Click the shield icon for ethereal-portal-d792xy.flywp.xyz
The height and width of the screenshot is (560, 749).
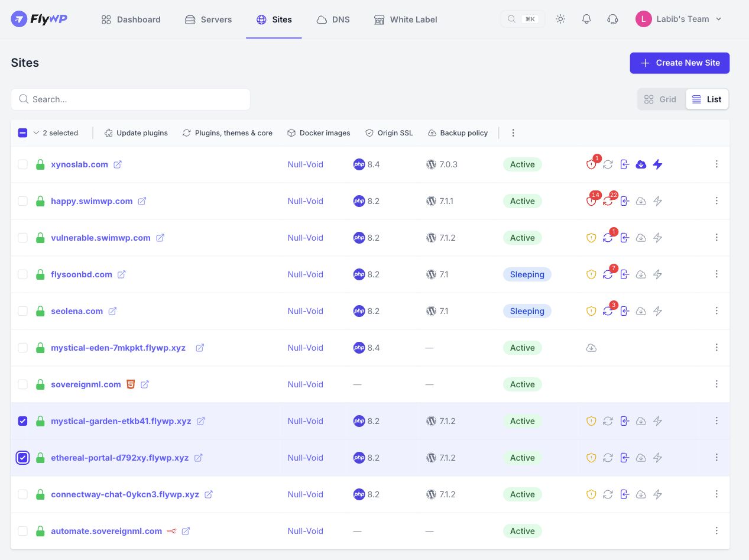click(591, 458)
